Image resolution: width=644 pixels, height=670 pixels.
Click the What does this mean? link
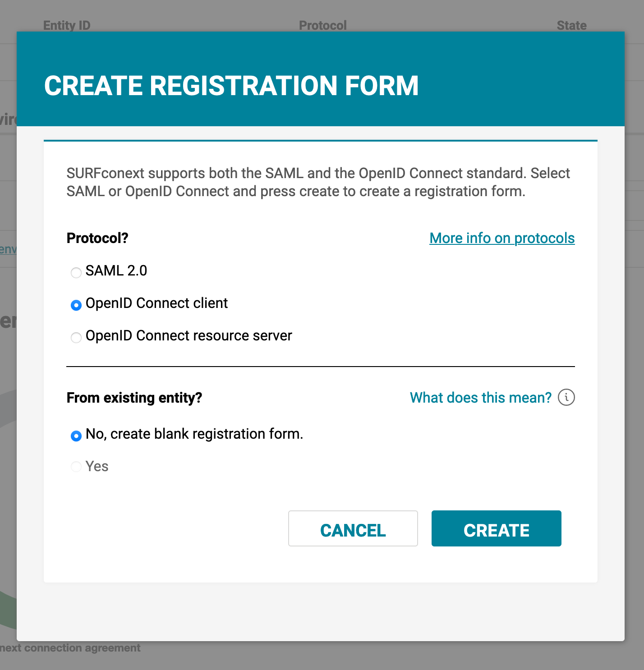tap(481, 398)
